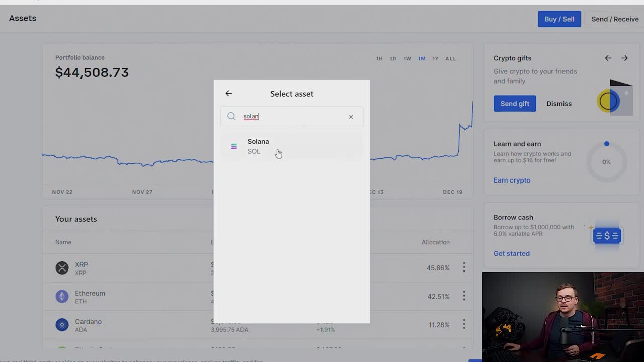The image size is (644, 362).
Task: Switch chart range to 1H
Action: [x=379, y=59]
